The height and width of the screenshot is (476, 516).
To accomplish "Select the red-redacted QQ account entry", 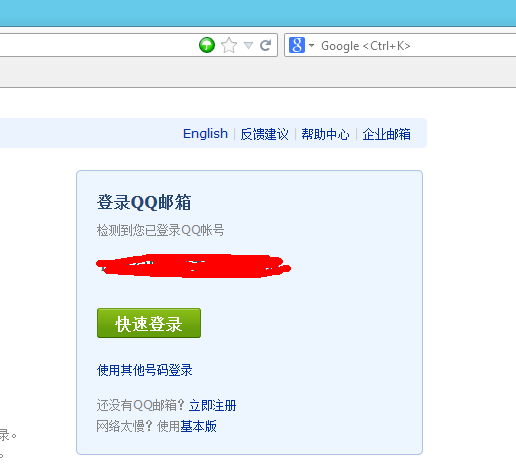I will pos(193,266).
